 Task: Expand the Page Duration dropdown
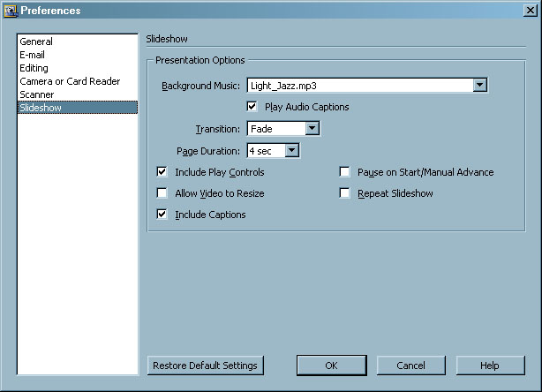click(x=291, y=151)
